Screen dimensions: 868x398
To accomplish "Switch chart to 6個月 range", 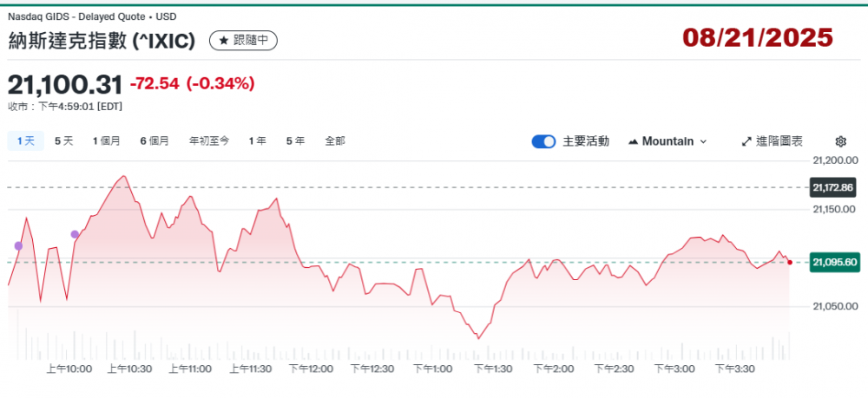I will pos(155,140).
